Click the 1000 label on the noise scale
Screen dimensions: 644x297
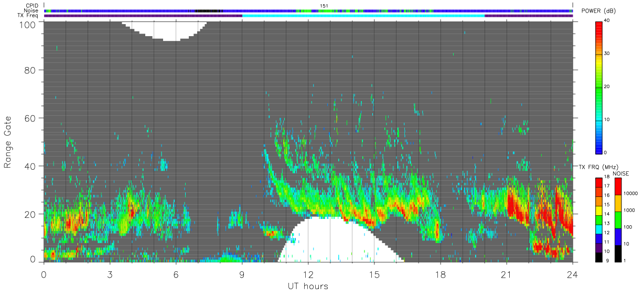click(629, 211)
